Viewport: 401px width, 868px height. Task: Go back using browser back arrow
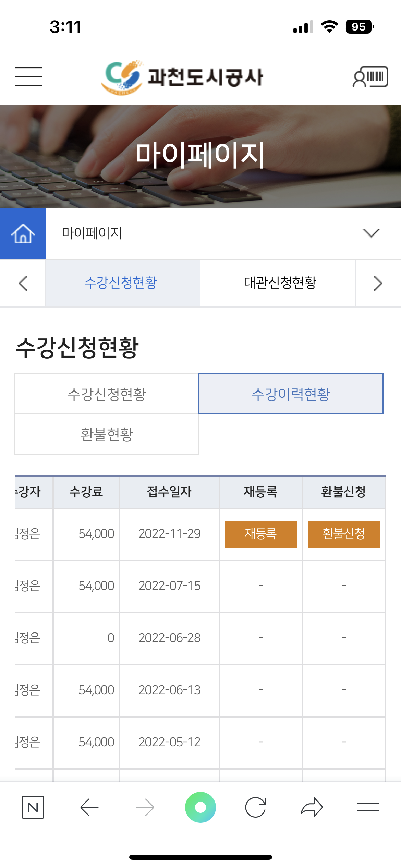[89, 807]
